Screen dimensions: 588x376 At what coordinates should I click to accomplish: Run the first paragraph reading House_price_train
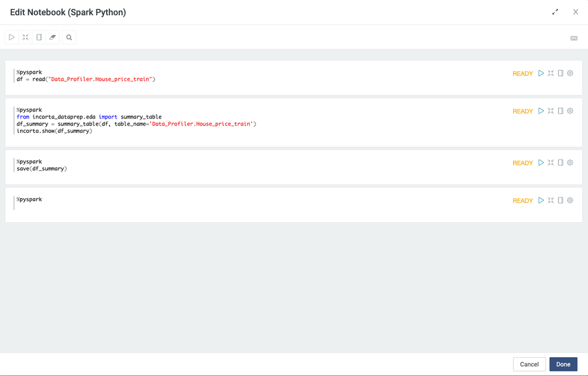click(x=541, y=74)
